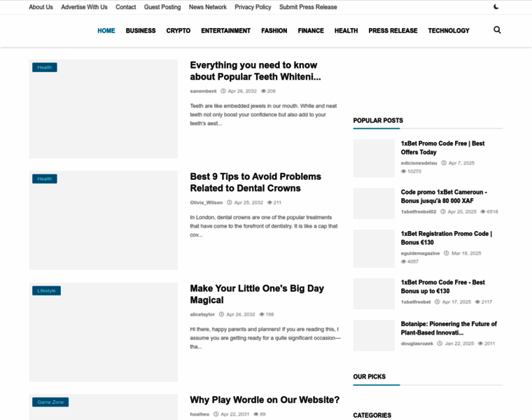View author alicetaylor profile
This screenshot has width=532, height=420.
tap(202, 314)
